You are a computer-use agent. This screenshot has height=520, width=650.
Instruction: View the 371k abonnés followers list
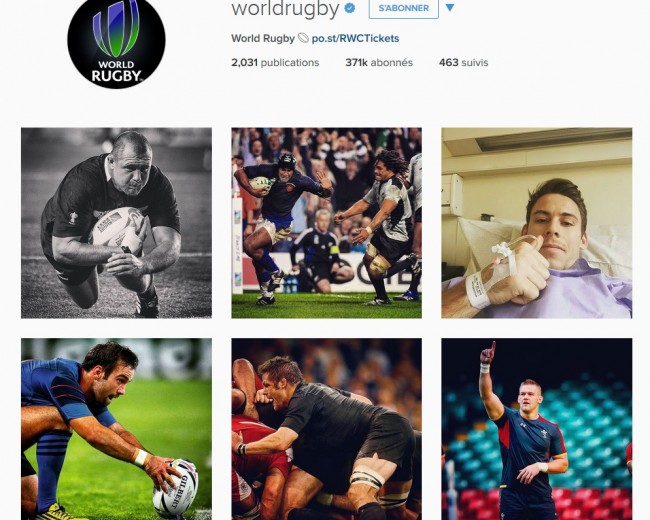tap(379, 63)
